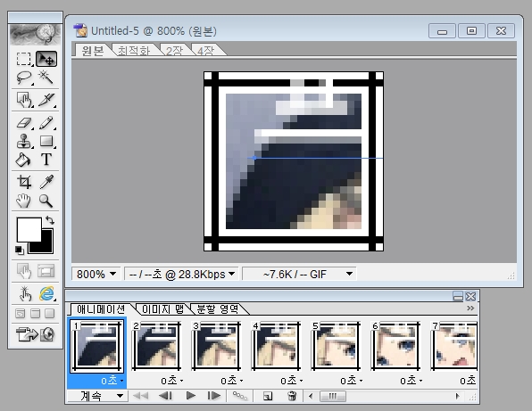532x411 pixels.
Task: Open animation palette flyout menu arrows
Action: (x=470, y=308)
